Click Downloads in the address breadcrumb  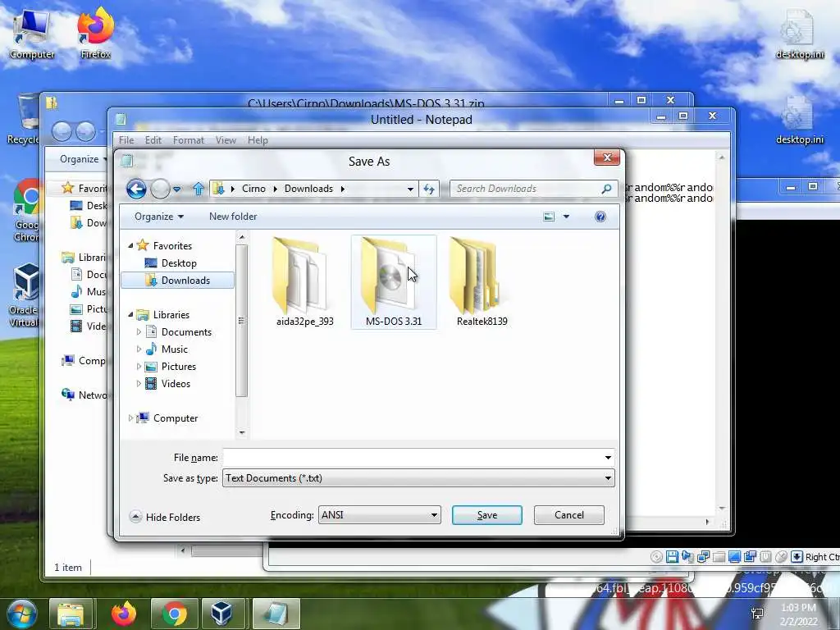(x=308, y=189)
